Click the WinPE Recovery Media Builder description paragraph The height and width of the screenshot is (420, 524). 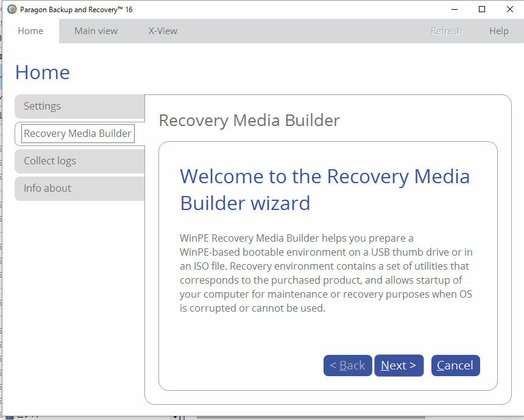pyautogui.click(x=326, y=273)
